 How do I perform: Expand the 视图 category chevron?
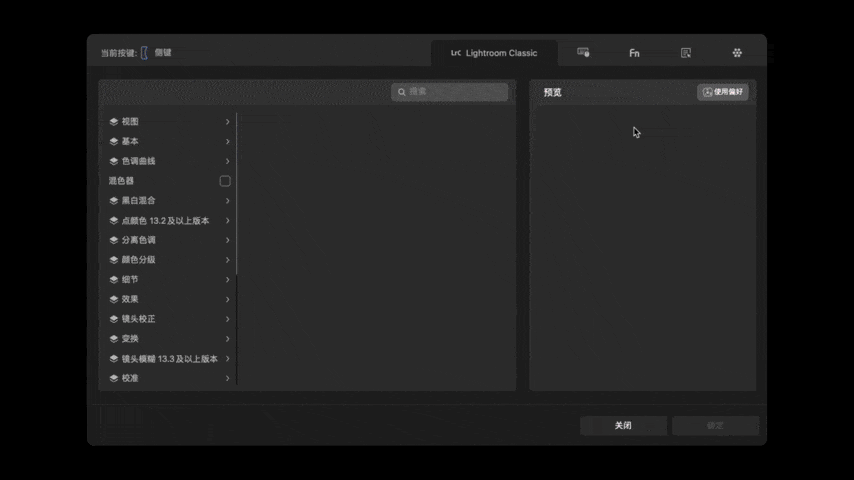pyautogui.click(x=228, y=121)
